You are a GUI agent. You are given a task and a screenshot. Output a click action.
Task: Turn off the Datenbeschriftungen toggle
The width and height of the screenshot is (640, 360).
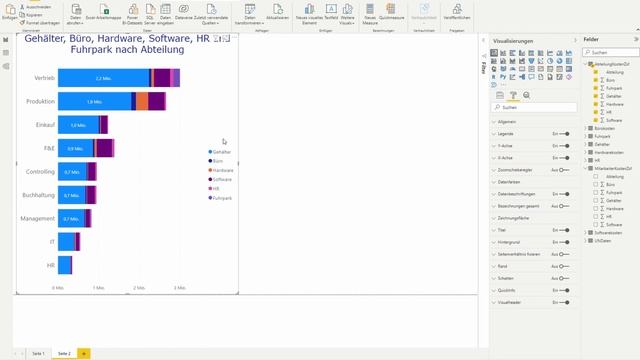[564, 194]
